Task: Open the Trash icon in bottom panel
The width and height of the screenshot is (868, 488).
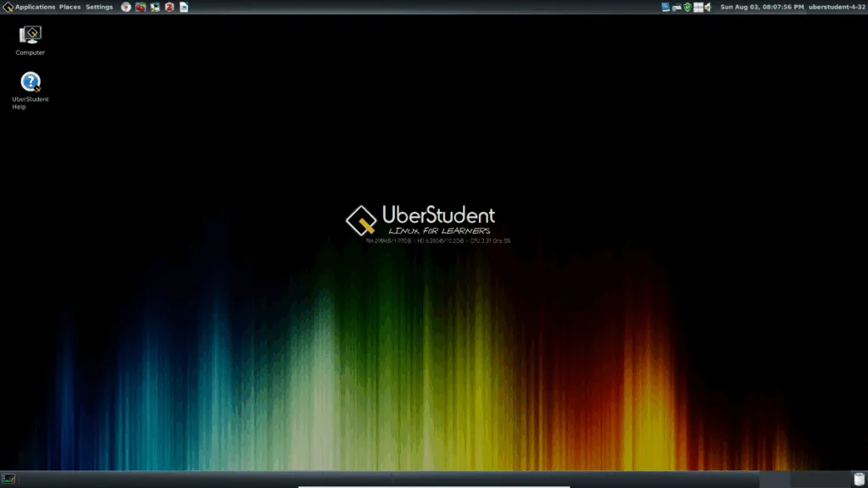Action: point(859,479)
